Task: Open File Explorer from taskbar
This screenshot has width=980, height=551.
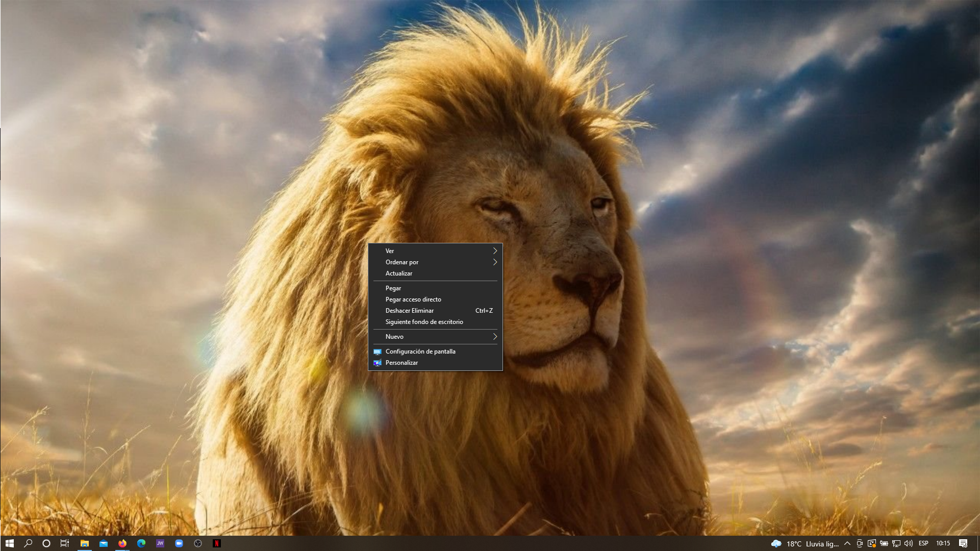Action: pyautogui.click(x=85, y=543)
